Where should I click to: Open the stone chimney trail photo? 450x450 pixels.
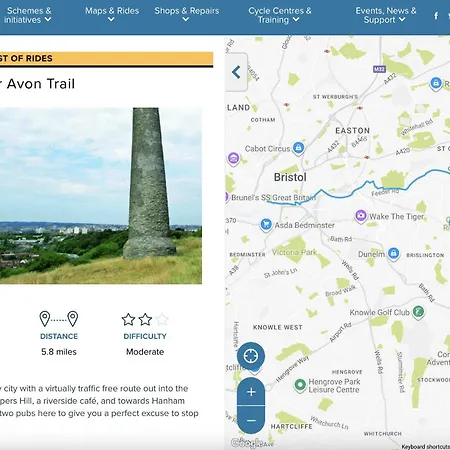tap(101, 196)
